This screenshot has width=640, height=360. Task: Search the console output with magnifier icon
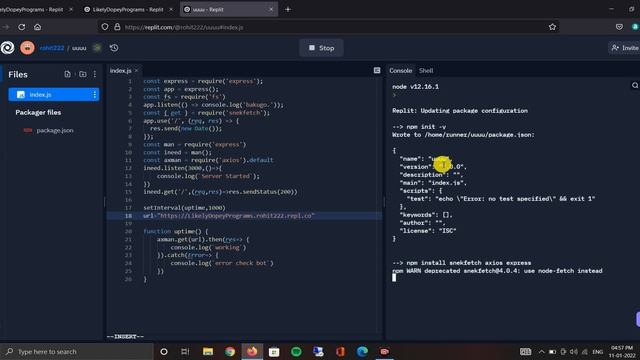tap(635, 85)
